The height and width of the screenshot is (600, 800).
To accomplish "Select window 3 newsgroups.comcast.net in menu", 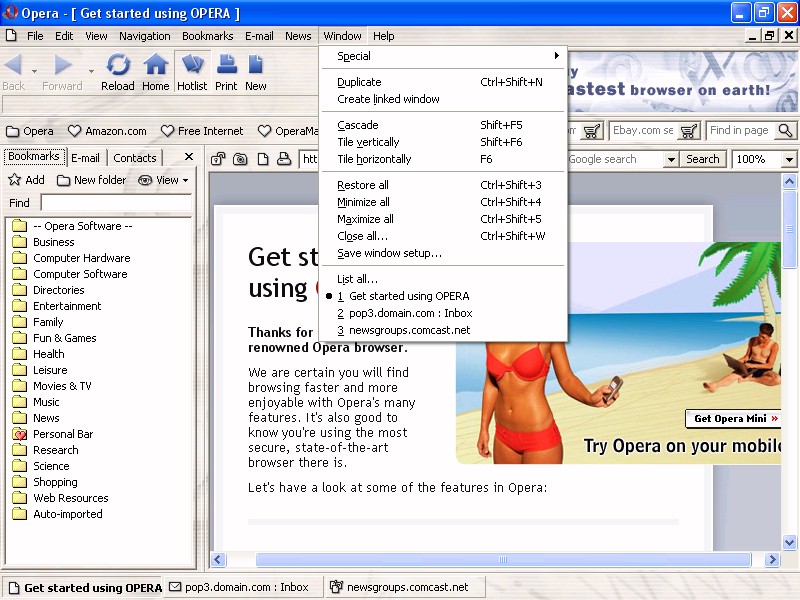I will point(408,330).
